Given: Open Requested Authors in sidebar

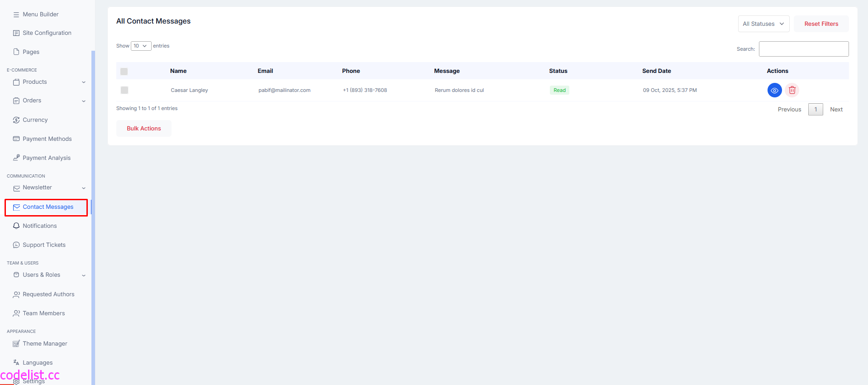Looking at the screenshot, I should click(x=48, y=294).
